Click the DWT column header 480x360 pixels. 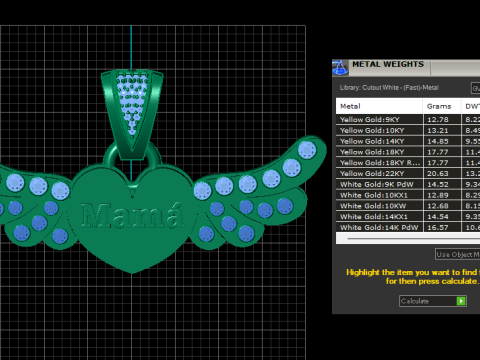(x=471, y=106)
